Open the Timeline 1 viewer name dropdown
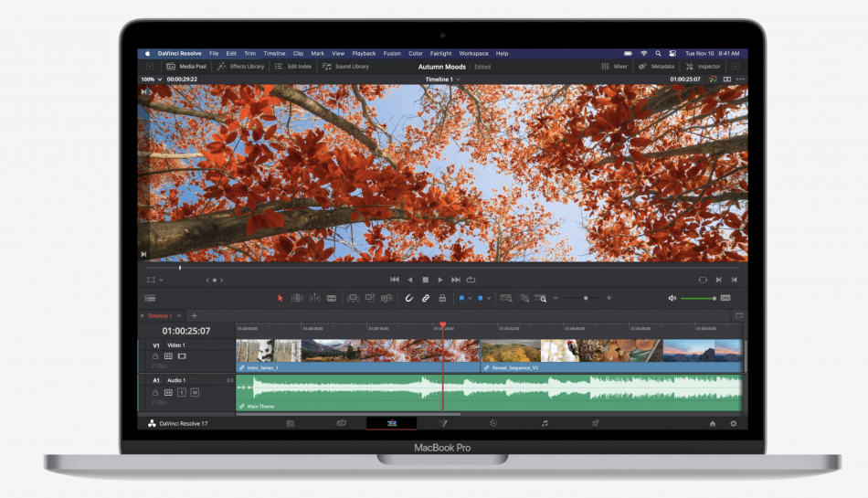 point(442,79)
